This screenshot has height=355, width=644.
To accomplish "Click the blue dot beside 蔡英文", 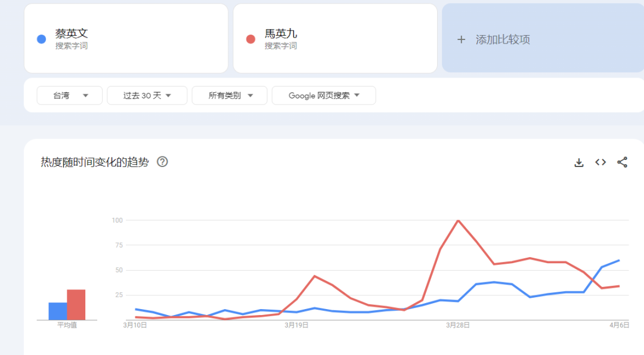I will 41,39.
